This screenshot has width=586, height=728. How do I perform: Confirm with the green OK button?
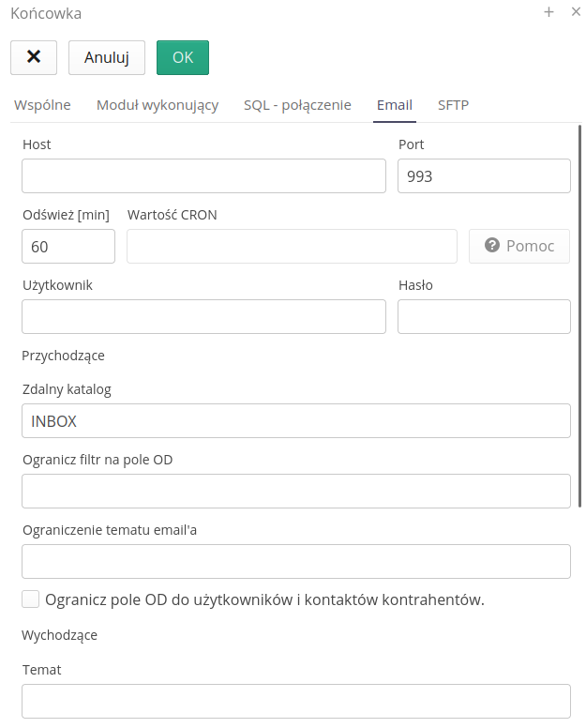coord(183,57)
